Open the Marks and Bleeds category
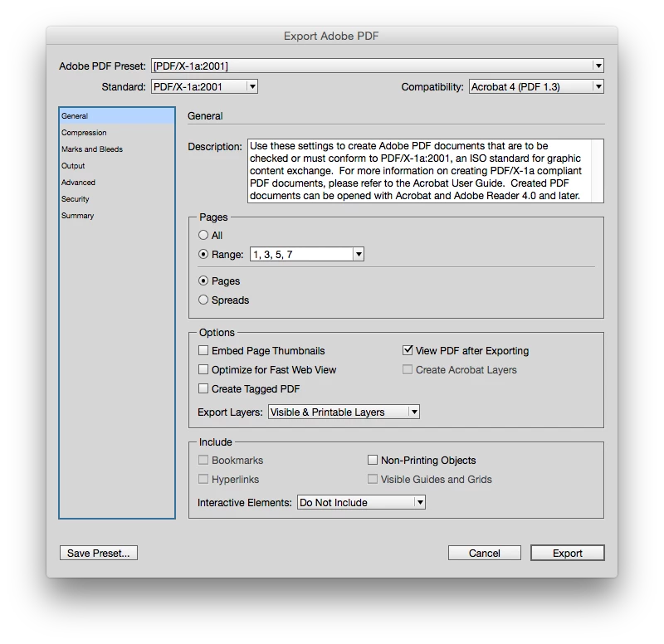This screenshot has width=664, height=644. (117, 149)
